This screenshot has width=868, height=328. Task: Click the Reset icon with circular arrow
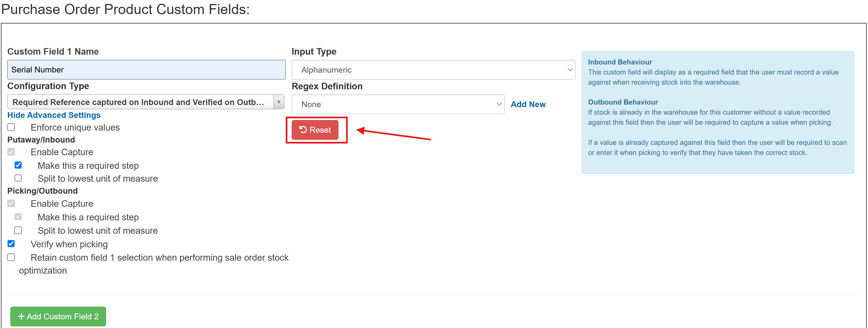point(303,130)
